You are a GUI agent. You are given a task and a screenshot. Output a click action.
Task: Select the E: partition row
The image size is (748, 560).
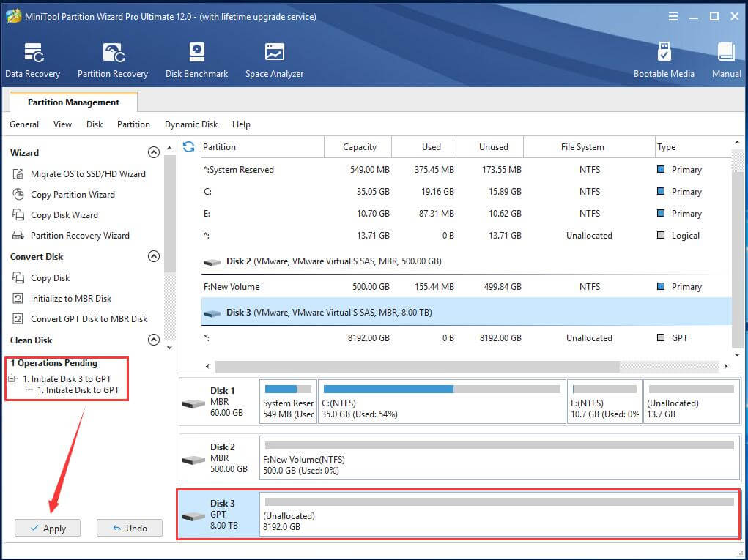point(466,214)
